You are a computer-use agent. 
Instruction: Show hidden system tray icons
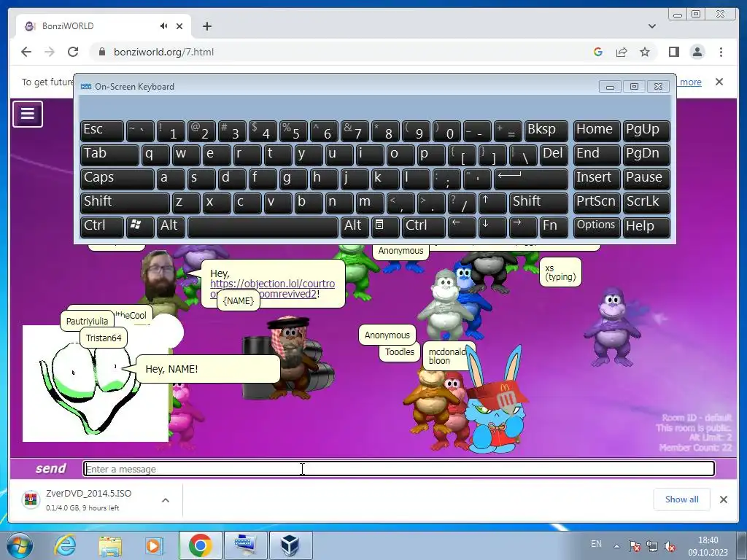click(x=616, y=546)
